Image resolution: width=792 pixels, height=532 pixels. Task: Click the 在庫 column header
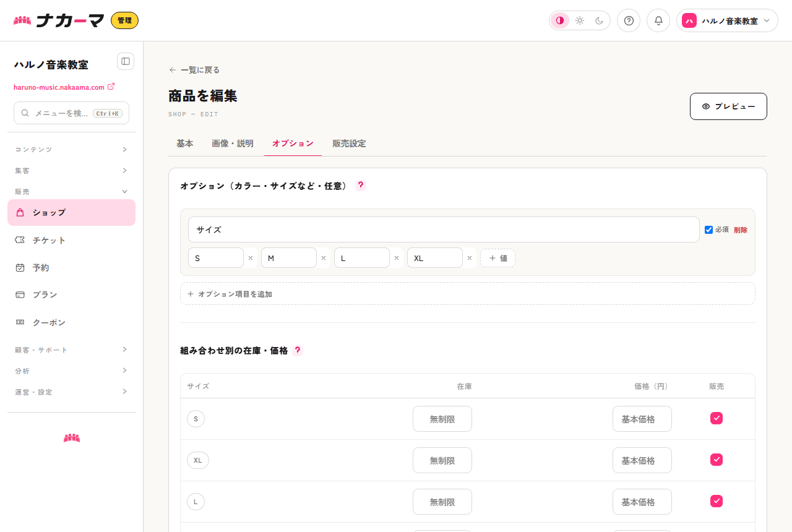pos(464,386)
